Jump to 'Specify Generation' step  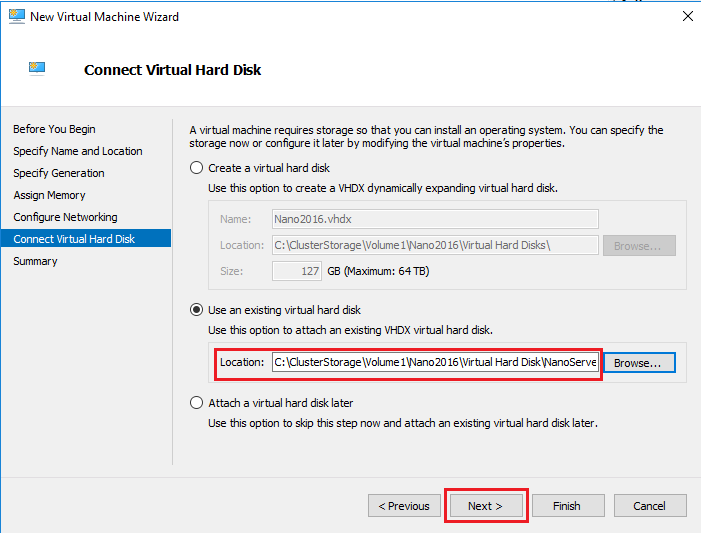58,173
